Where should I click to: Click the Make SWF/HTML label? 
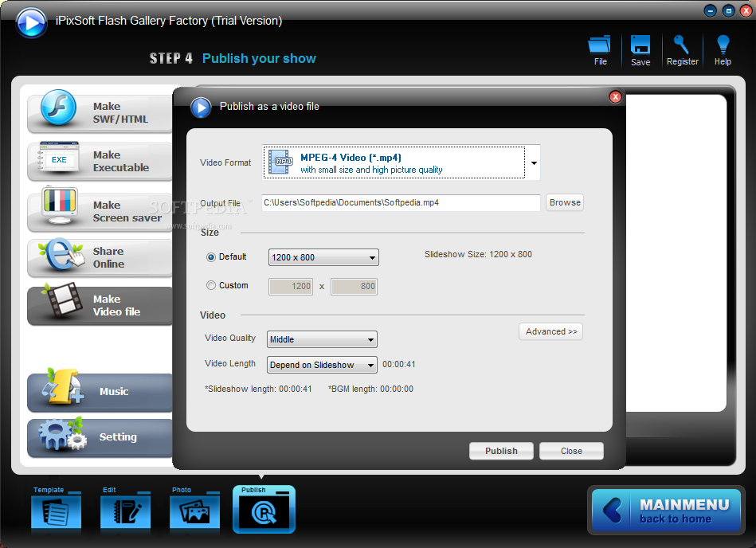coord(120,113)
